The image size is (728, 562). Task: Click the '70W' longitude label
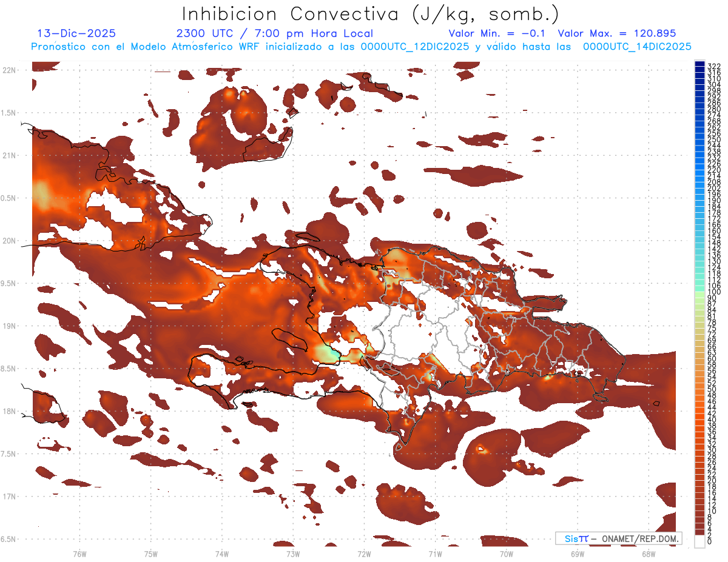tap(506, 554)
